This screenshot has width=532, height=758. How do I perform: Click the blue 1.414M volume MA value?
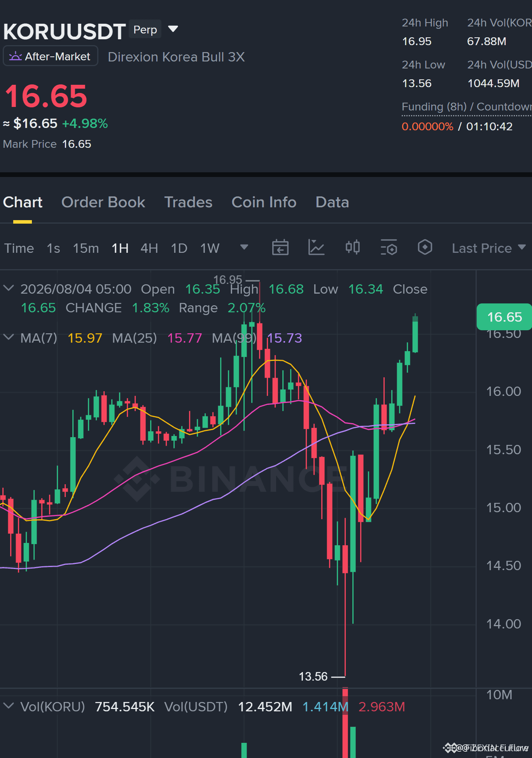point(325,707)
